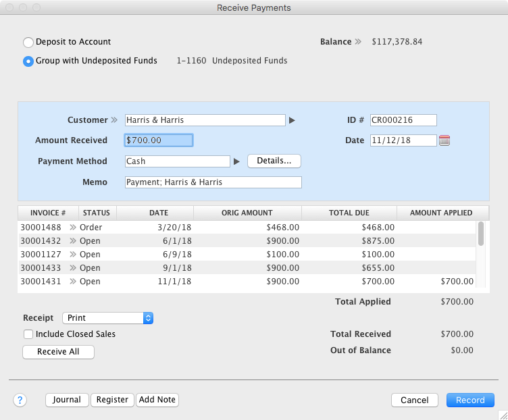
Task: Click the Details... button
Action: click(274, 161)
